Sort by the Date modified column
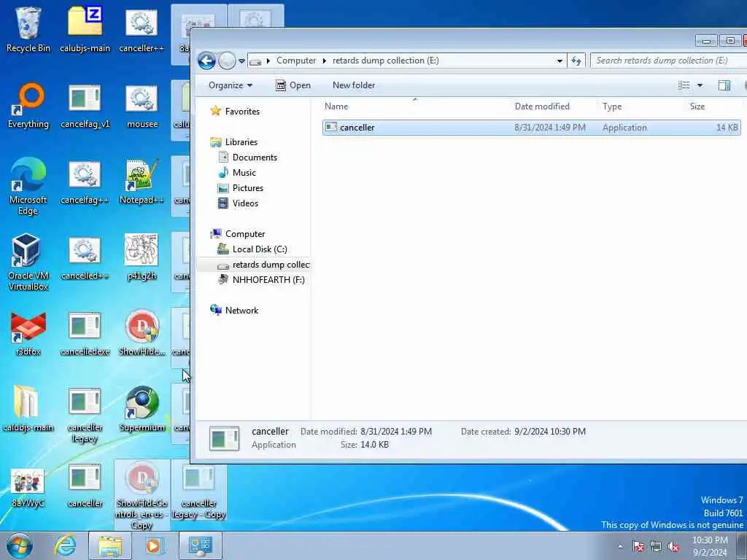The image size is (747, 560). 554,106
